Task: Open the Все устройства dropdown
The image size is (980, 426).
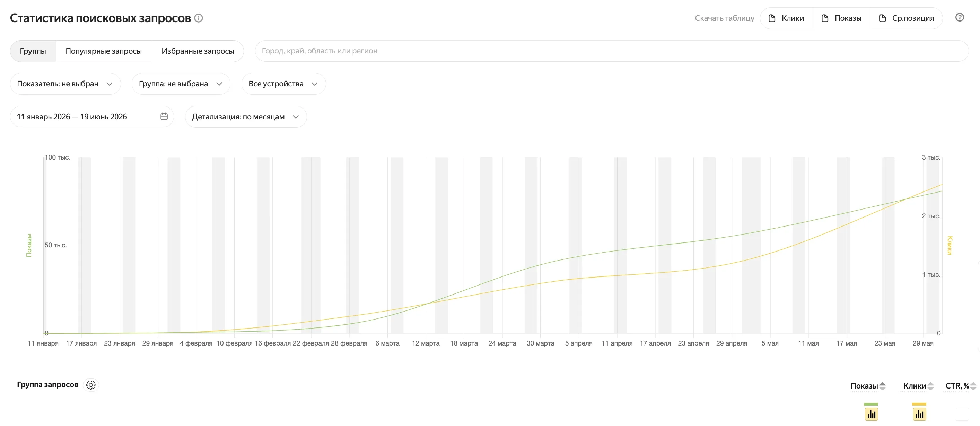Action: click(x=283, y=84)
